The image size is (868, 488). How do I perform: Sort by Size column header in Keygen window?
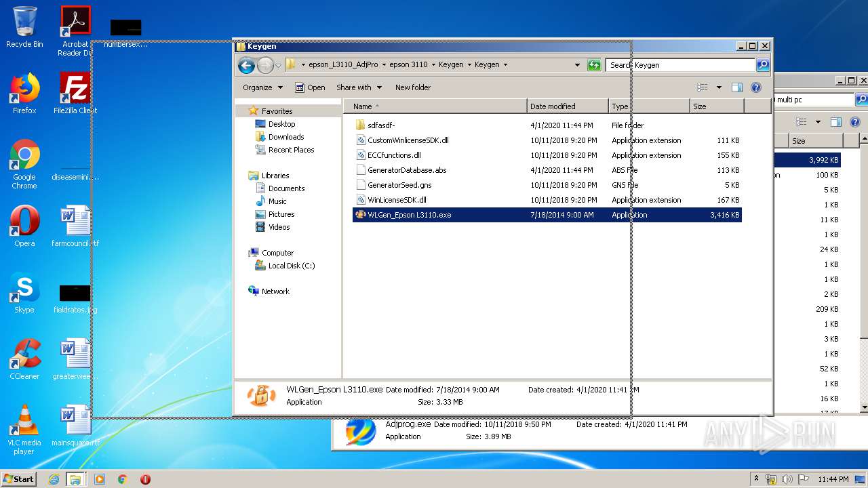(717, 106)
